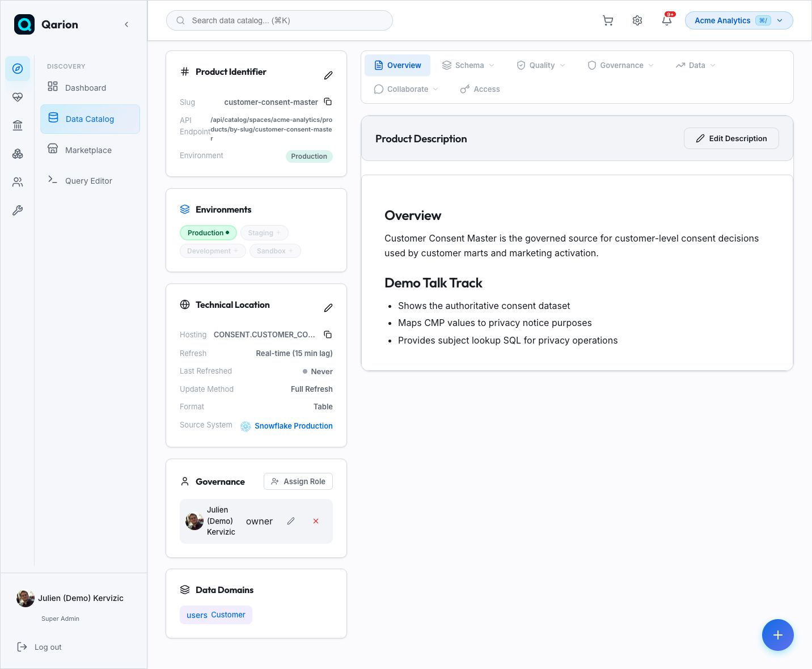Add the Staging environment chip
Screen dimensions: 812x669
264,233
